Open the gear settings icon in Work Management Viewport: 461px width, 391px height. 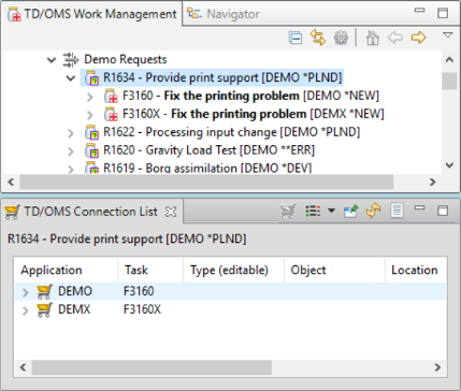341,37
